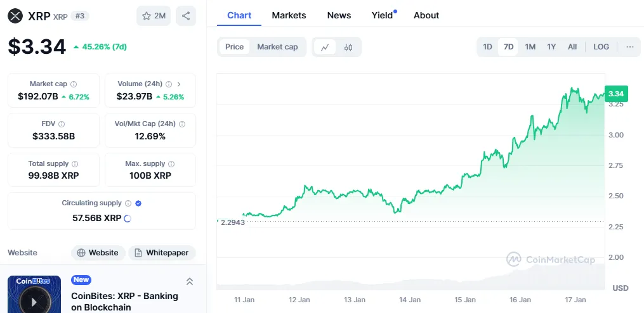644x313 pixels.
Task: Add XRP to watchlist with star button
Action: click(154, 16)
